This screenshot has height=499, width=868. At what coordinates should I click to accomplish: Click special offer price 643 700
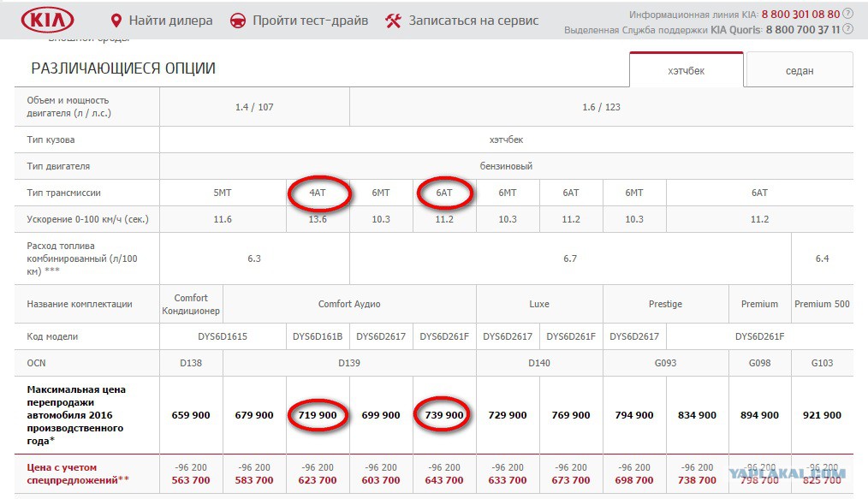click(444, 480)
